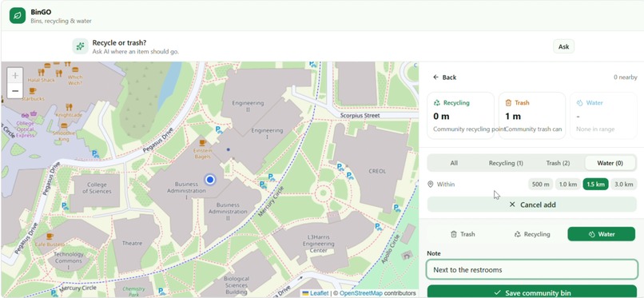644x298 pixels.
Task: Click the L3Harris Engineering Center label
Action: [319, 244]
